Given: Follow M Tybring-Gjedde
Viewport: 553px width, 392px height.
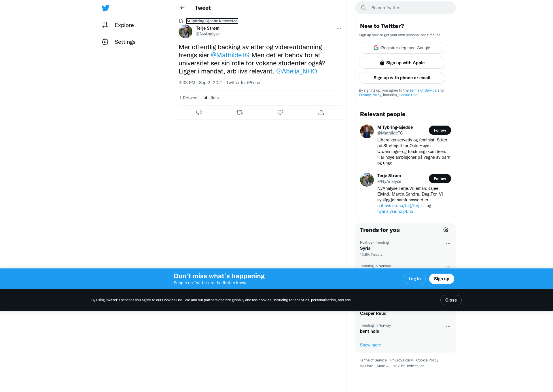Looking at the screenshot, I should coord(440,130).
